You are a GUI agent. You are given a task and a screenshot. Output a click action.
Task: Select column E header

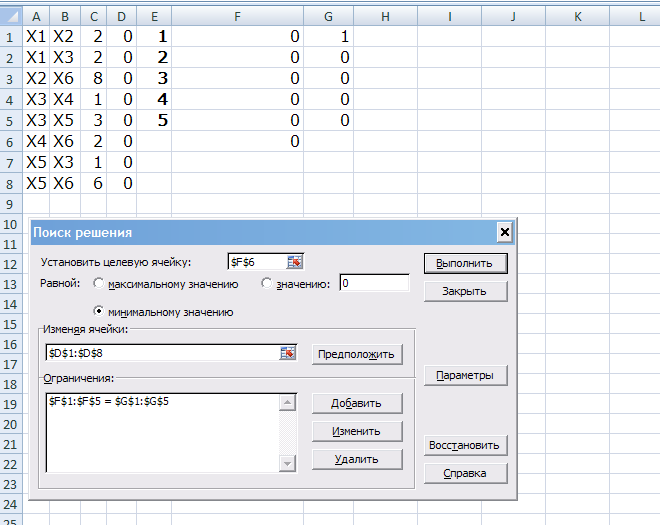(154, 16)
